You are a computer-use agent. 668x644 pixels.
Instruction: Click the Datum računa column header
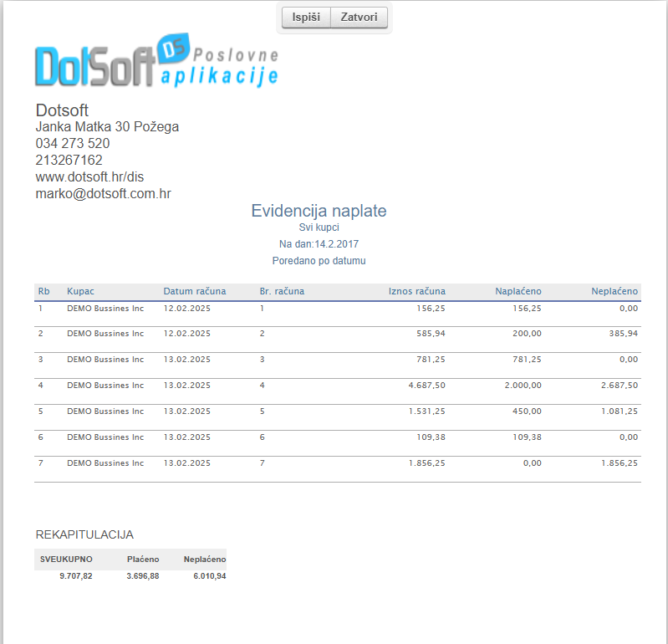click(x=194, y=291)
